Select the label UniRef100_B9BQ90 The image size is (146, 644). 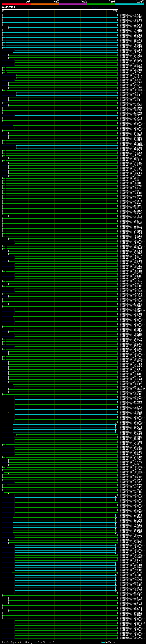[x=131, y=580]
